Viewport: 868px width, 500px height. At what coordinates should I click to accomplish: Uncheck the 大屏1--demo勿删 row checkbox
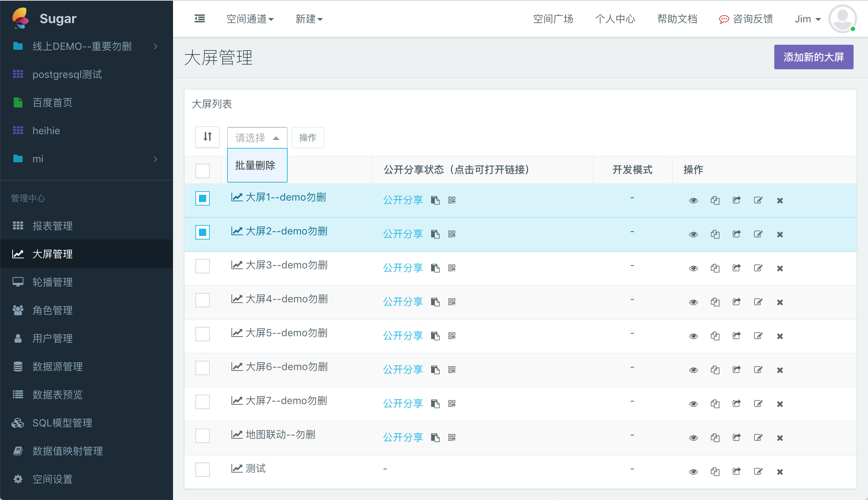pyautogui.click(x=203, y=198)
